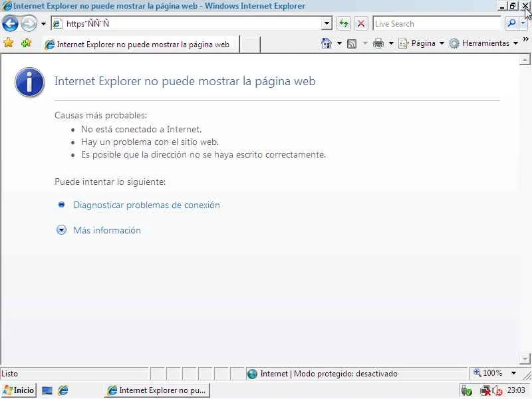Screen dimensions: 532x399
Task: Open the Feeds dropdown arrow
Action: (365, 43)
